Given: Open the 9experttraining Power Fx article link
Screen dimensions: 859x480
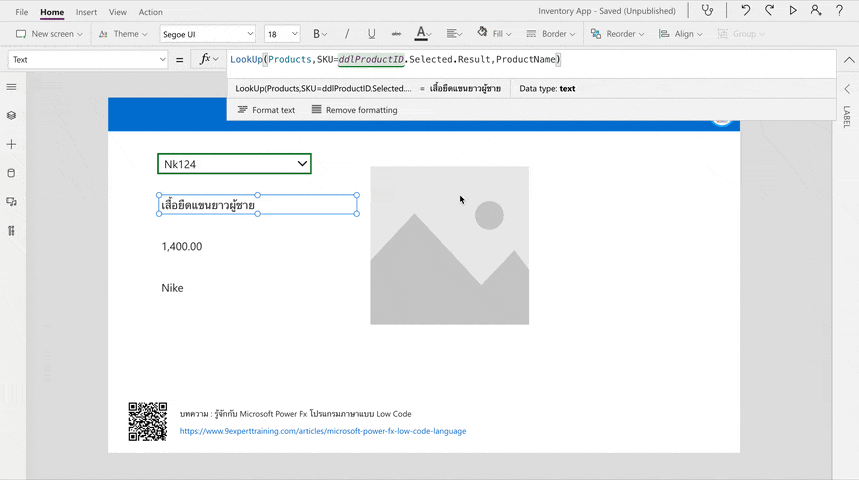Looking at the screenshot, I should coord(323,431).
